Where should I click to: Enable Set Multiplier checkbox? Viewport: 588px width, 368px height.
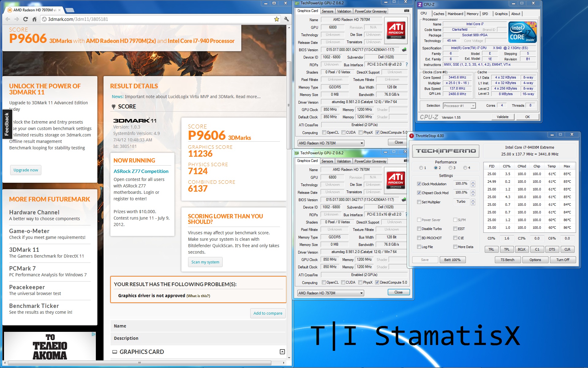[419, 202]
